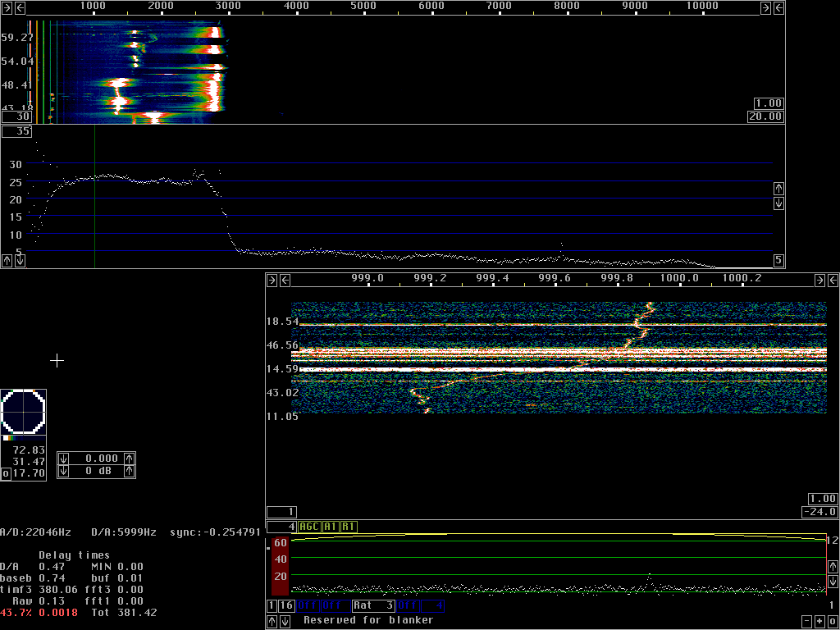Viewport: 840px width, 630px height.
Task: Click the minus box in bottom-right corner
Action: click(x=807, y=622)
